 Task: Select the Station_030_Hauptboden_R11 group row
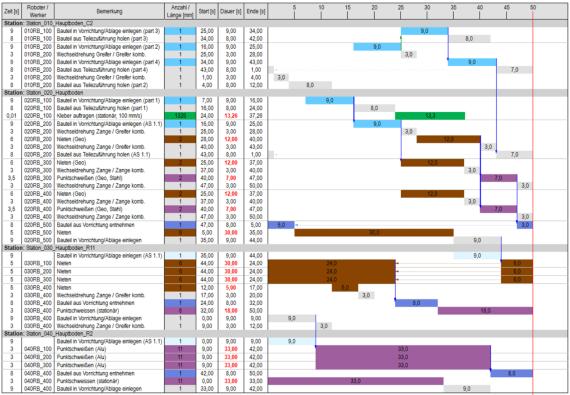click(x=285, y=248)
